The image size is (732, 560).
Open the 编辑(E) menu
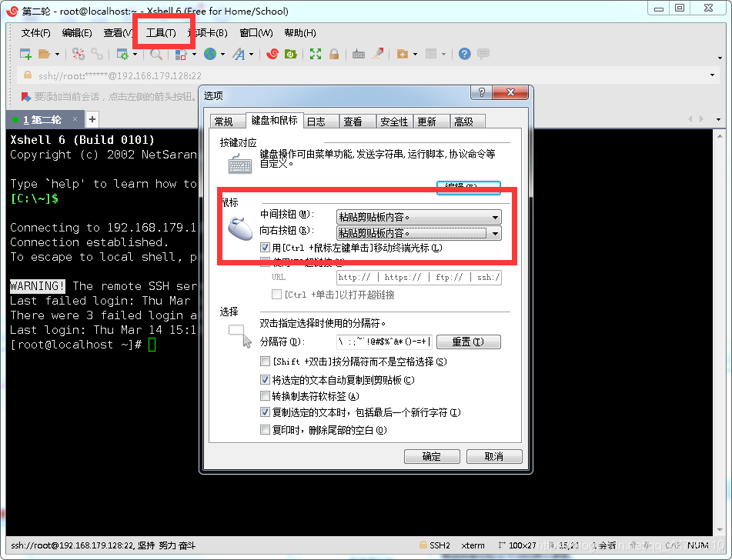coord(76,33)
